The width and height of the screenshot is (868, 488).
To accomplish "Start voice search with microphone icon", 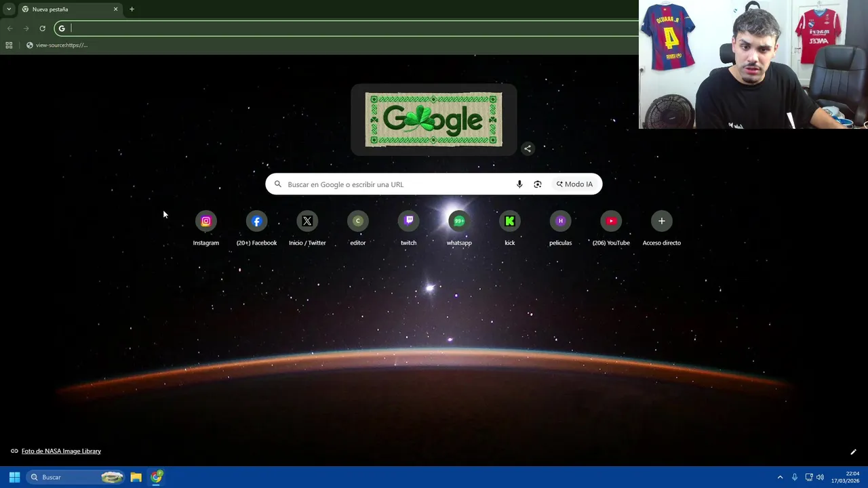I will coord(519,184).
